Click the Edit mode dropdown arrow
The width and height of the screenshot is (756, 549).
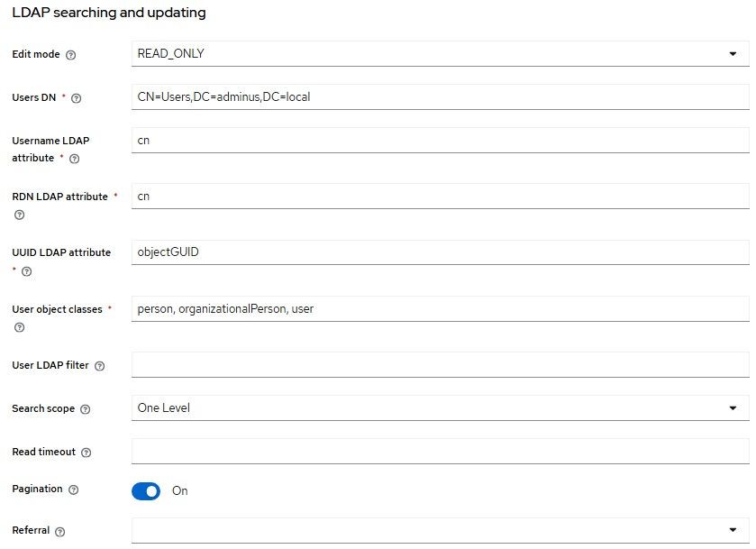[733, 54]
